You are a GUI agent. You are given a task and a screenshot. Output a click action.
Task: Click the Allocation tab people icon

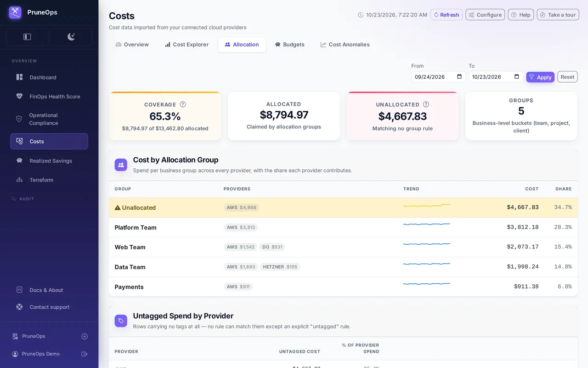(227, 45)
